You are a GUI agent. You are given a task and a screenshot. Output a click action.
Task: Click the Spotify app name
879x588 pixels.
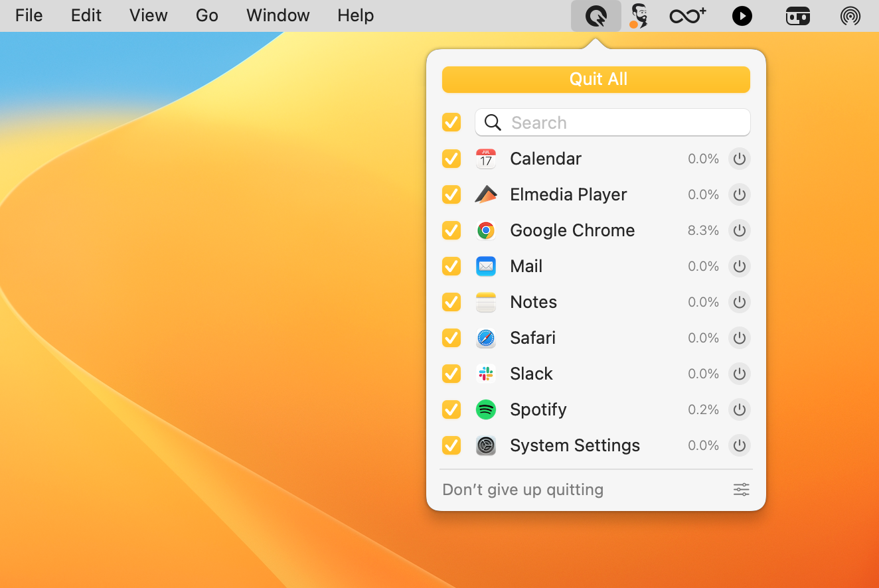(x=538, y=409)
